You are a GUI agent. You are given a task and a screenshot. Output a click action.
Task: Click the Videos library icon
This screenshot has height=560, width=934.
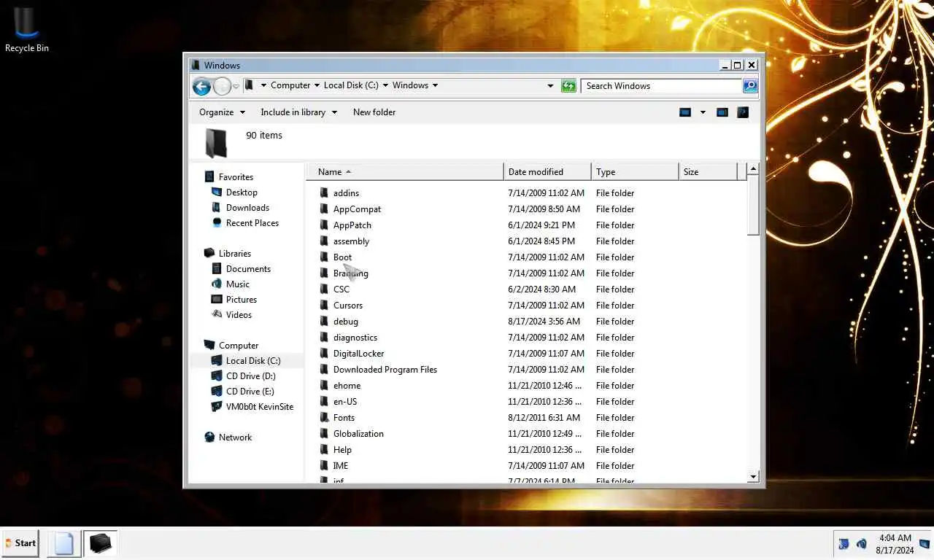point(217,315)
